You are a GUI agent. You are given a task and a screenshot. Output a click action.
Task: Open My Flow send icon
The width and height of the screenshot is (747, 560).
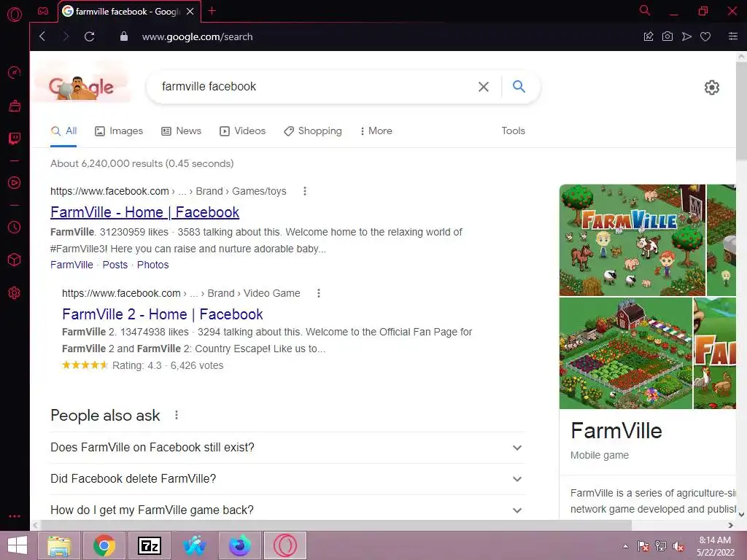(686, 36)
